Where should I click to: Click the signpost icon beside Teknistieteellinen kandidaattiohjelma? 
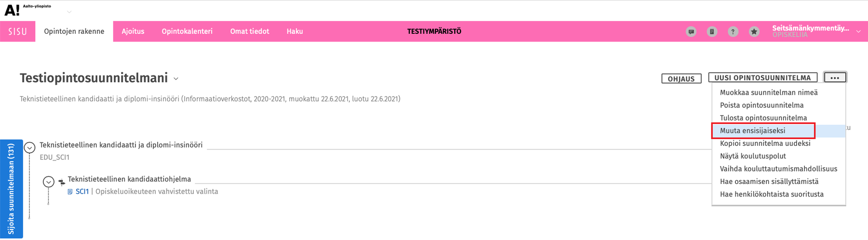(x=62, y=182)
